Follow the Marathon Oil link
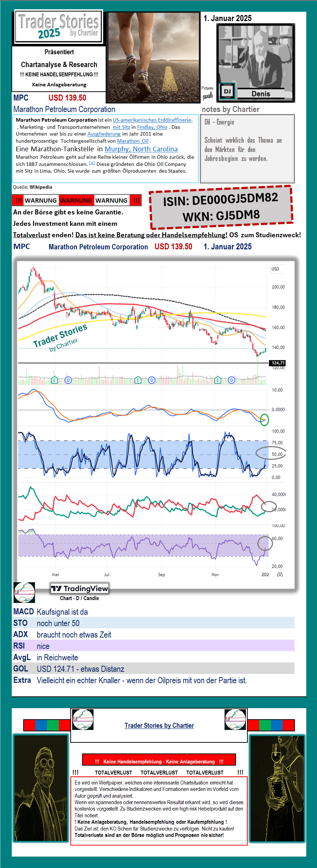The height and width of the screenshot is (868, 317). 133,141
